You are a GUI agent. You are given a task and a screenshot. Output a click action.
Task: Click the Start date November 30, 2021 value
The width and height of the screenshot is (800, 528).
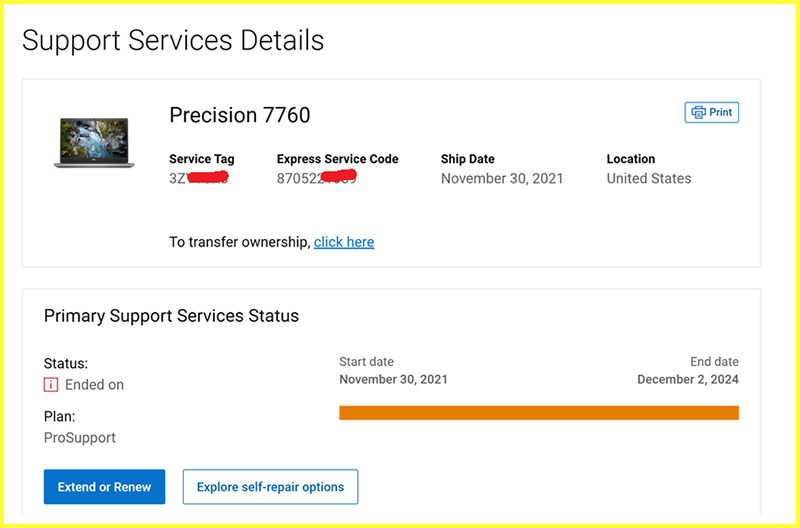point(393,380)
